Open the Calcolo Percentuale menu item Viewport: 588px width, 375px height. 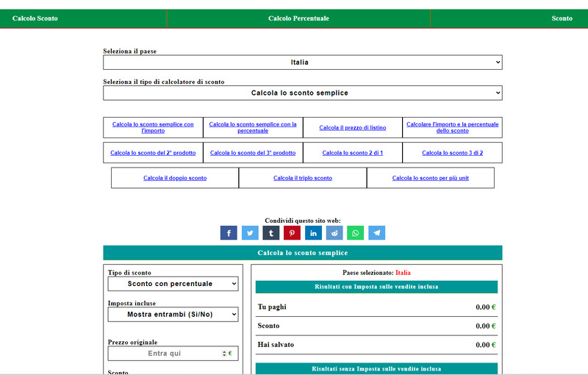(x=298, y=18)
